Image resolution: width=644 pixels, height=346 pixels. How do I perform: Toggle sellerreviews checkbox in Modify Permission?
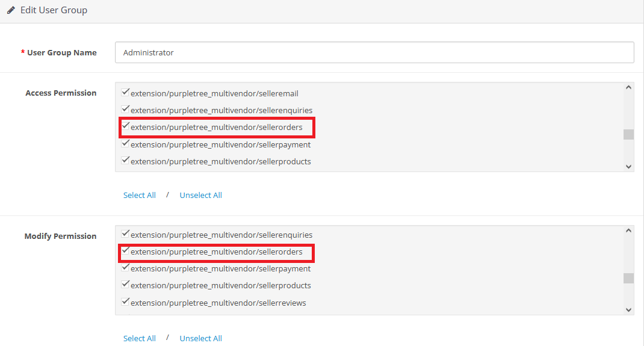pyautogui.click(x=125, y=301)
